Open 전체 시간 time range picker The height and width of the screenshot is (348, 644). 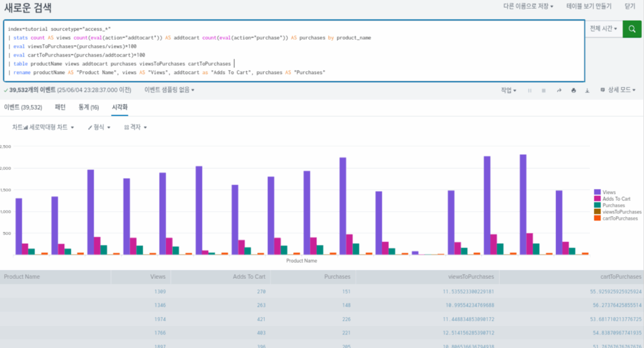pos(603,29)
